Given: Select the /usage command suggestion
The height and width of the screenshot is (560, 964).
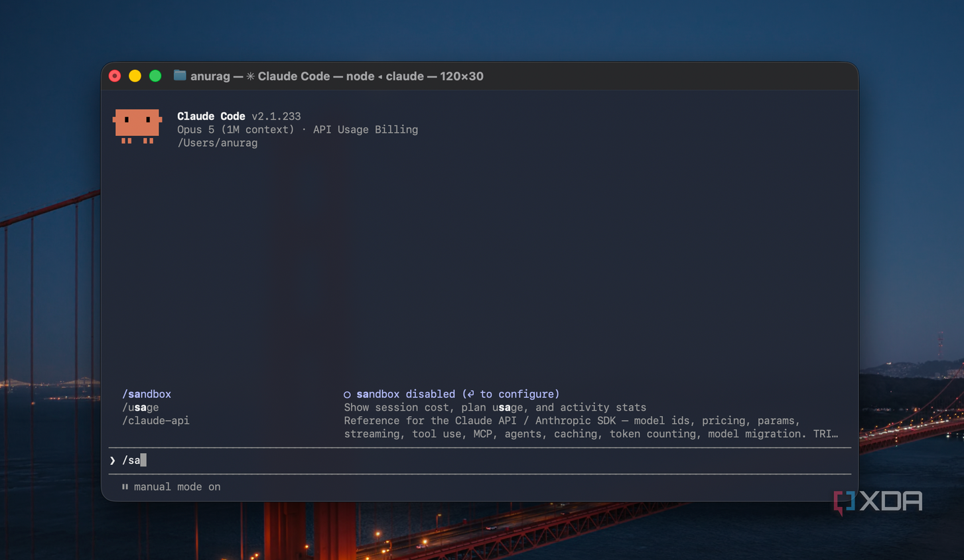Looking at the screenshot, I should [x=141, y=407].
